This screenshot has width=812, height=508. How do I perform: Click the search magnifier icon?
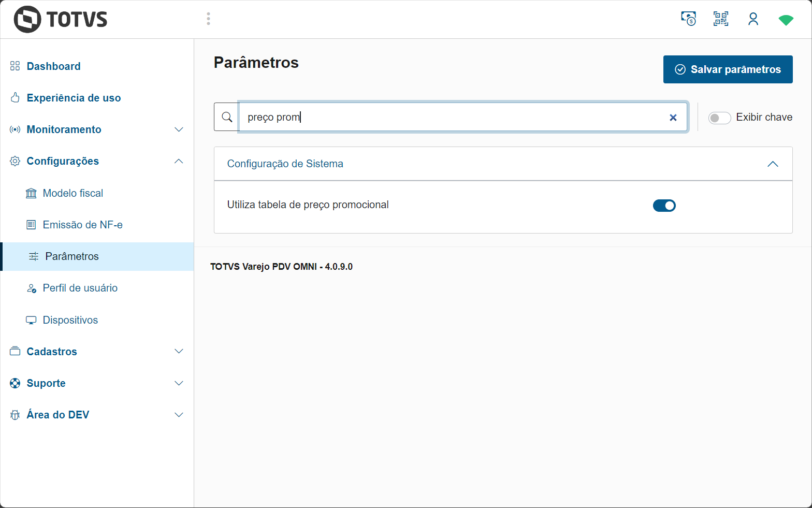click(x=227, y=117)
